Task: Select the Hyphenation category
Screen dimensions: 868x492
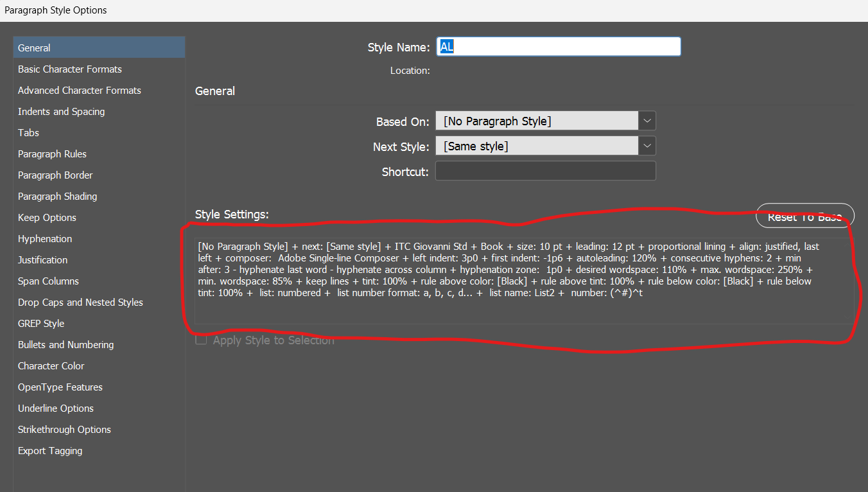Action: coord(44,238)
